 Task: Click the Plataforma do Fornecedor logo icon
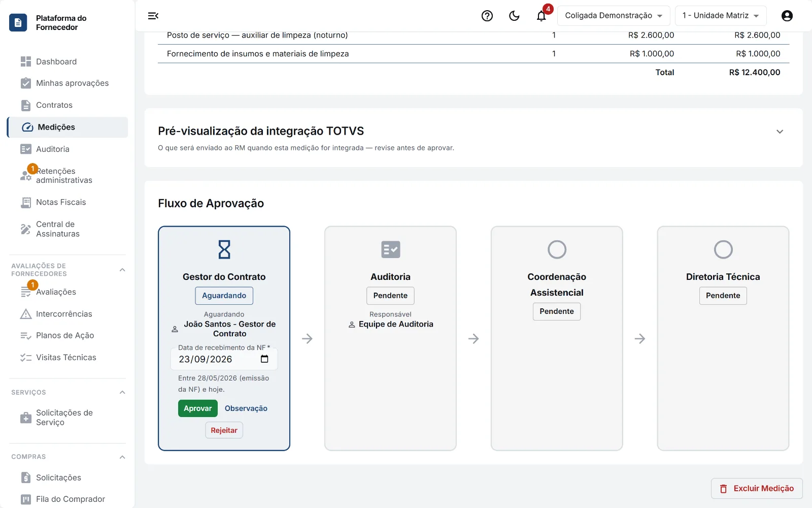18,22
